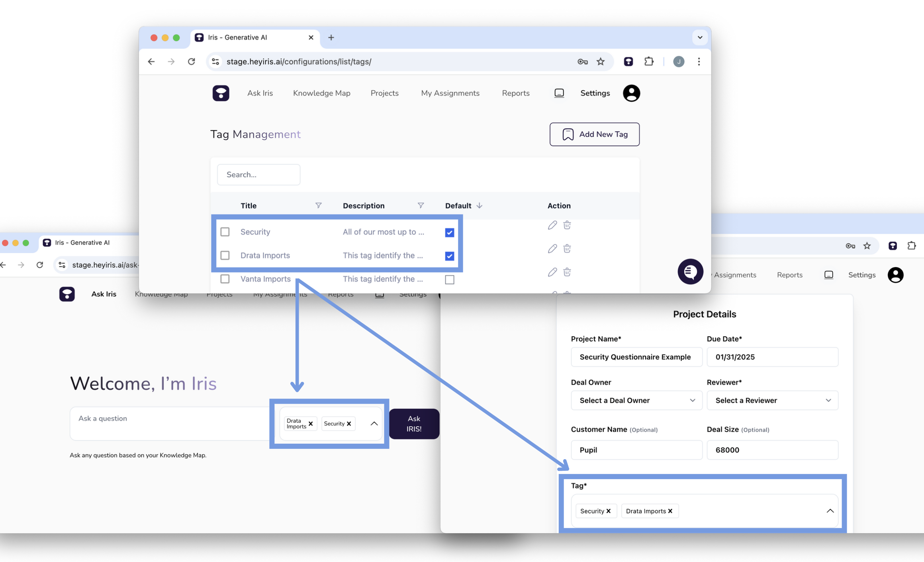Remove Security chip in Project Details Tag field
This screenshot has height=562, width=924.
point(609,511)
